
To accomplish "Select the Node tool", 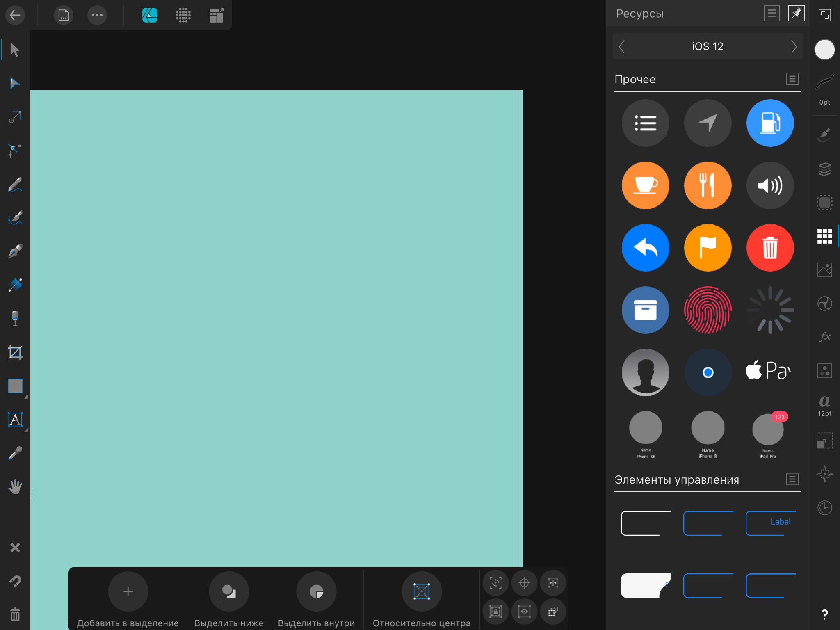I will pyautogui.click(x=15, y=83).
